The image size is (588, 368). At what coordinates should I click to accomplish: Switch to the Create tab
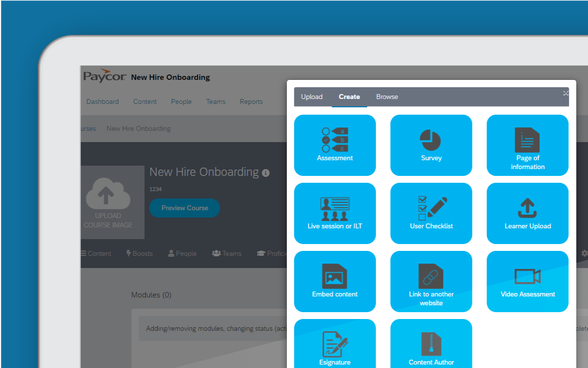(x=349, y=97)
